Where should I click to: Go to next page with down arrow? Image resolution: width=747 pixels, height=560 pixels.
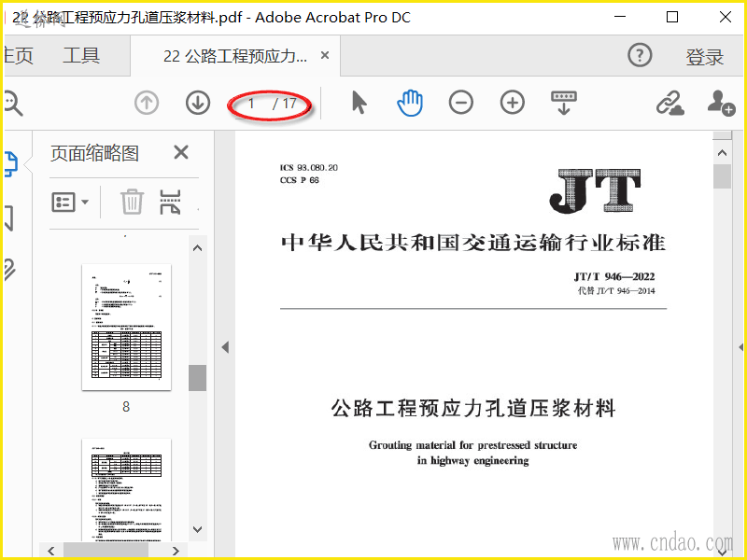(x=198, y=103)
